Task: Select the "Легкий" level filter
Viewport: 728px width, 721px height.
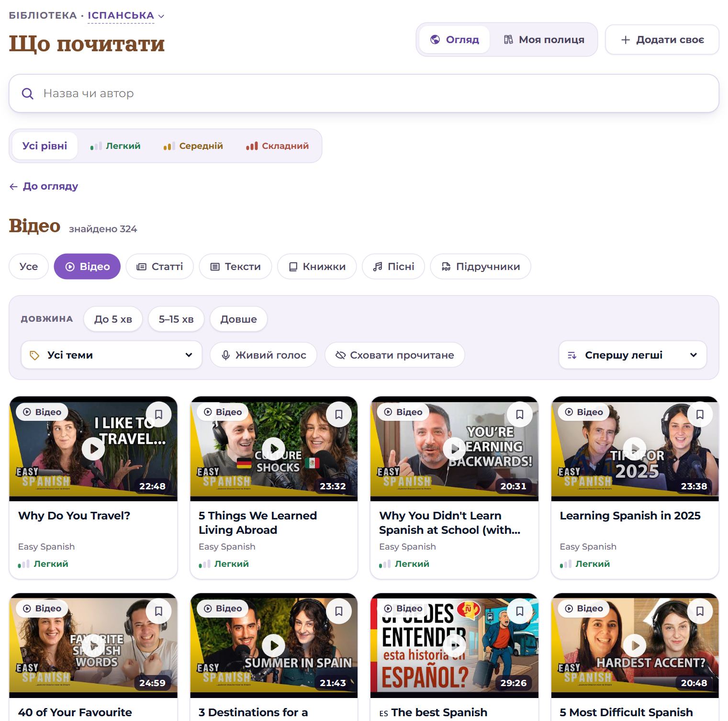Action: [115, 146]
